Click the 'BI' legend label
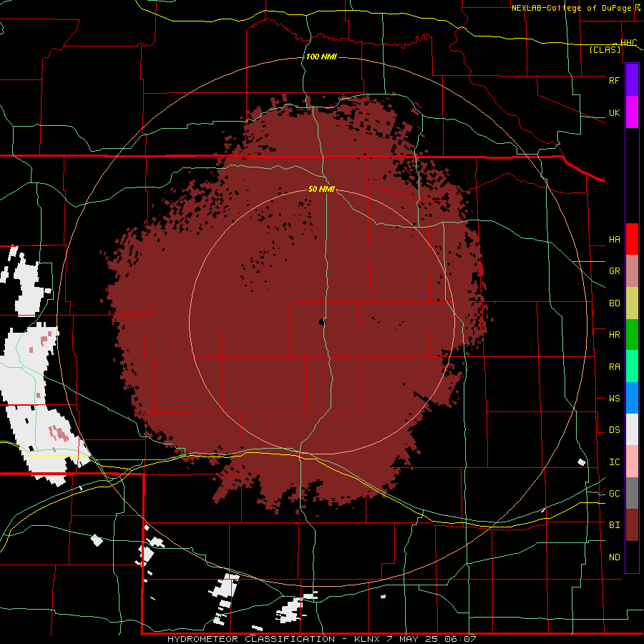Viewport: 644px width, 644px height. [x=614, y=525]
